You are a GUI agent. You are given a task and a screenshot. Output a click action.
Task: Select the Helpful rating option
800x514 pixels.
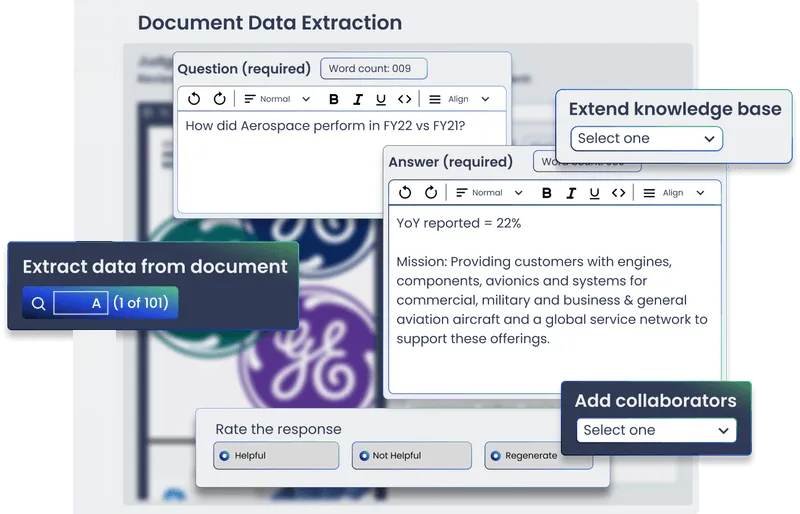pos(276,455)
